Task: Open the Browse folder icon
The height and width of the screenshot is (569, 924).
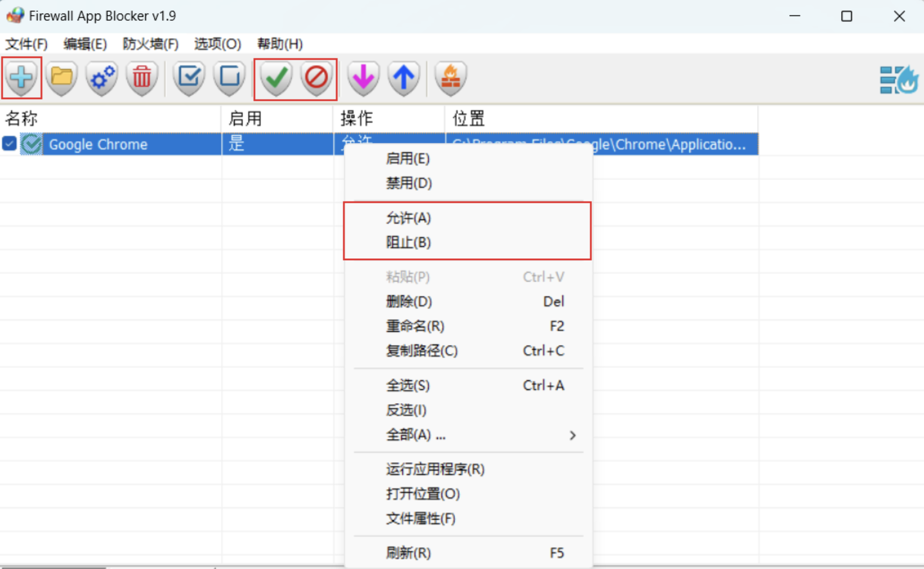Action: coord(61,78)
